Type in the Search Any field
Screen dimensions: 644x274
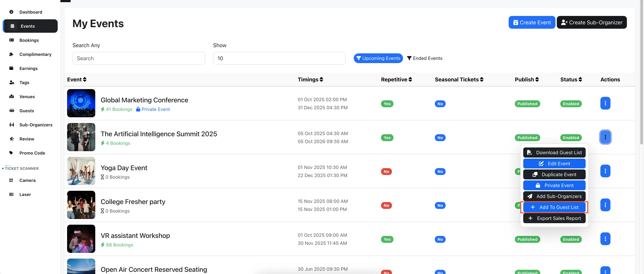point(139,58)
